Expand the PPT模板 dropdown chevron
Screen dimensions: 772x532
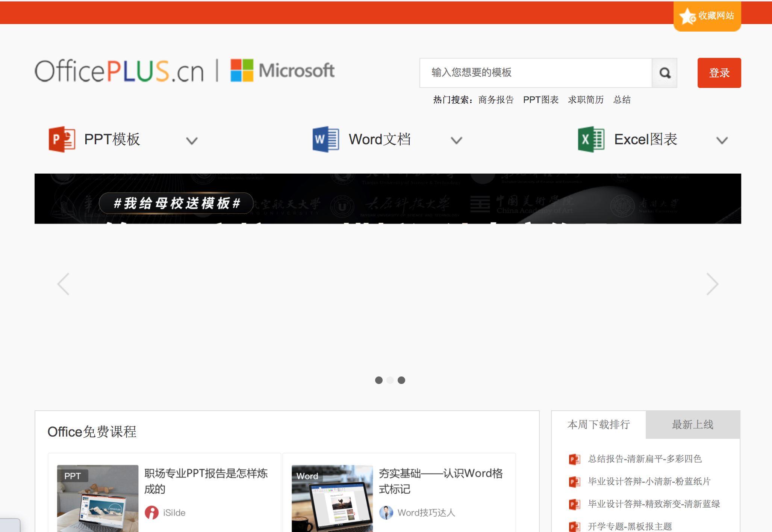point(192,141)
